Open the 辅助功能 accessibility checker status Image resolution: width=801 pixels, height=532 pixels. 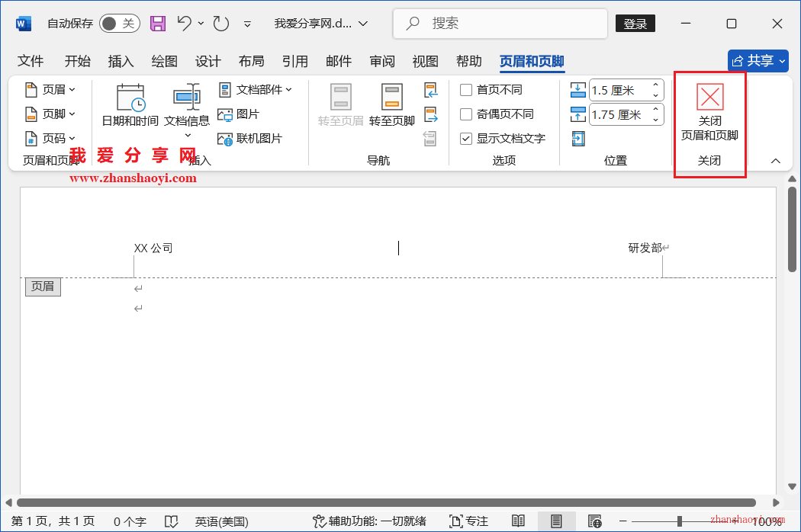click(x=369, y=521)
